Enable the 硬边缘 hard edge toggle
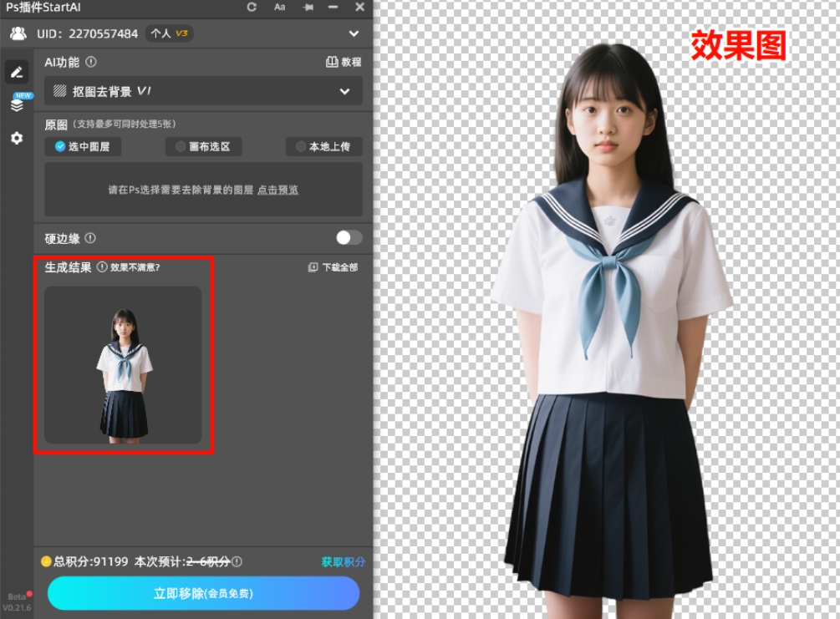This screenshot has height=619, width=840. [348, 237]
